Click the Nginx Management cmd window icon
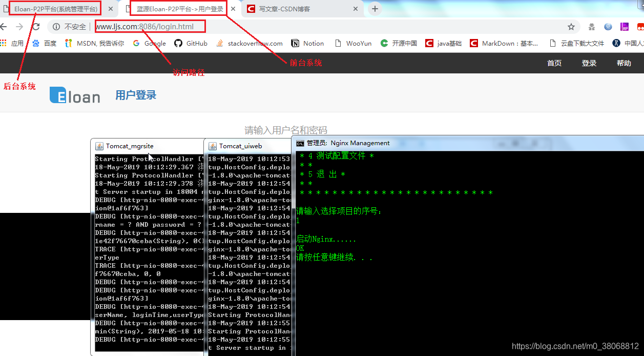Screen dimensions: 644x356 coord(300,143)
